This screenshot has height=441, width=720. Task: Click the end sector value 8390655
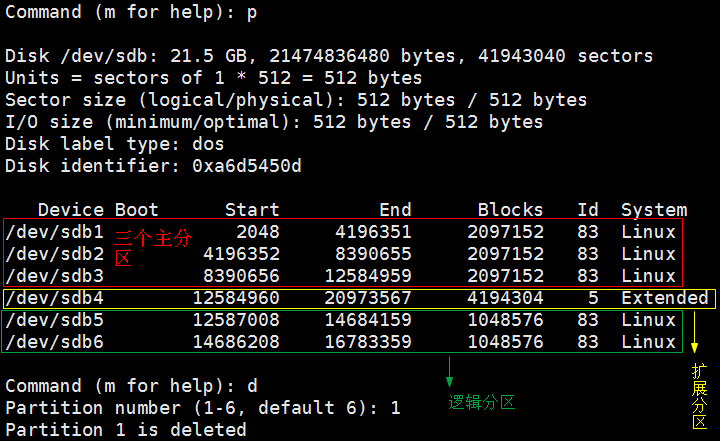click(373, 254)
